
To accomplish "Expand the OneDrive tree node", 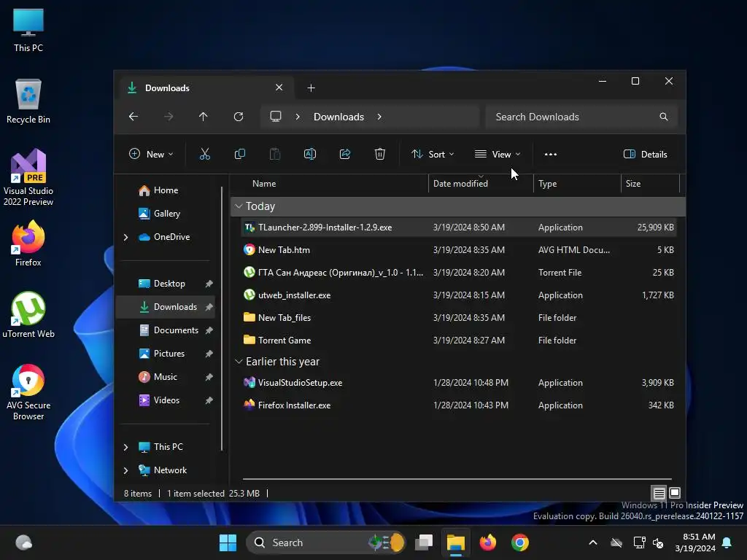I will (125, 237).
